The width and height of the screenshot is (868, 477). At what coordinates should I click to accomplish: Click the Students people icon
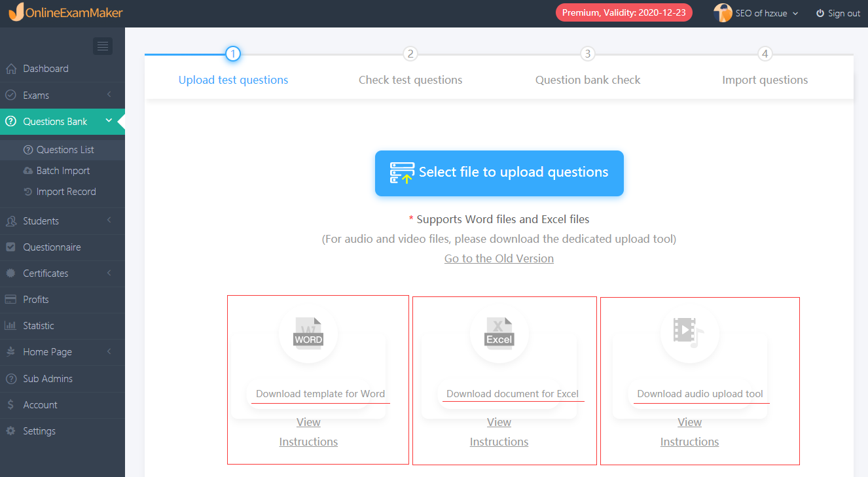click(x=10, y=221)
